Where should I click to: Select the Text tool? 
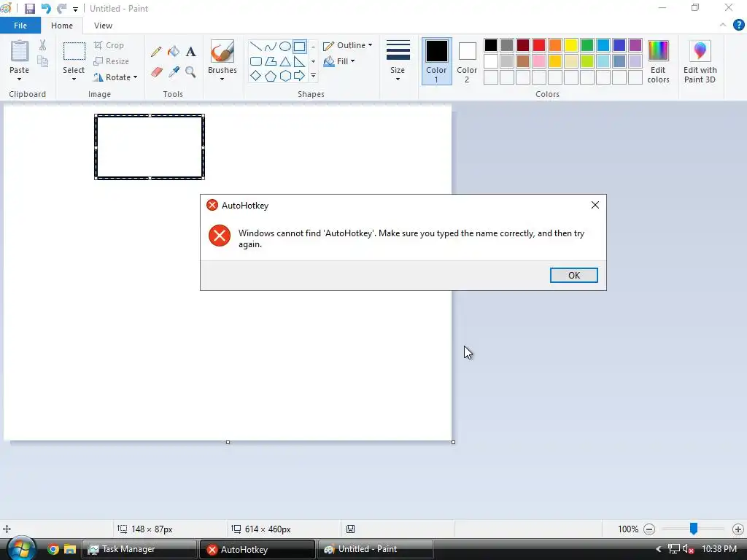[x=190, y=52]
